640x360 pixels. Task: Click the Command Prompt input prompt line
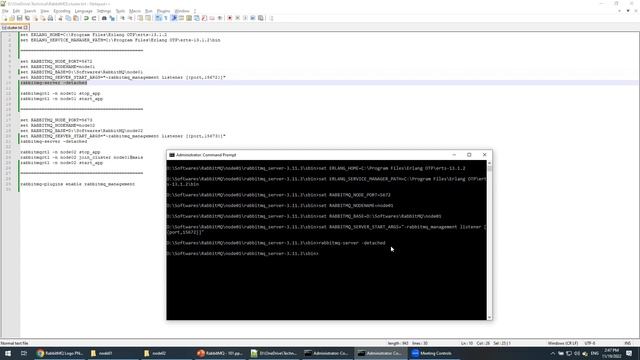242,253
